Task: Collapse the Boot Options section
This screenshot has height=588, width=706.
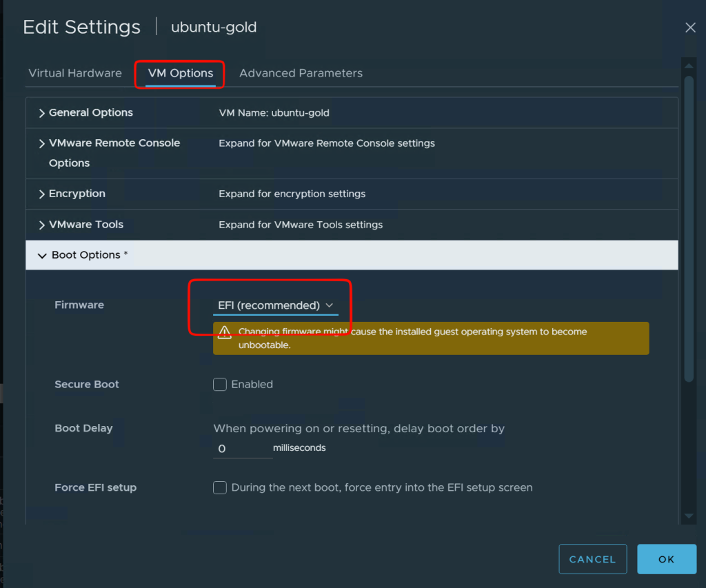Action: pos(42,256)
